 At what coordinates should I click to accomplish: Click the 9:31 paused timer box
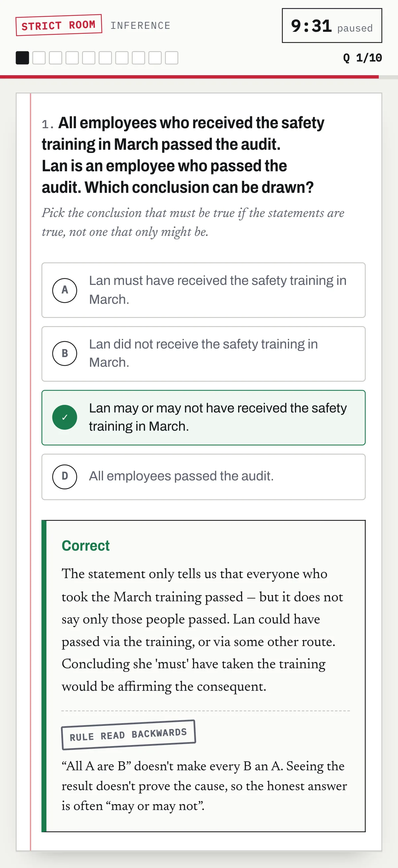coord(332,26)
